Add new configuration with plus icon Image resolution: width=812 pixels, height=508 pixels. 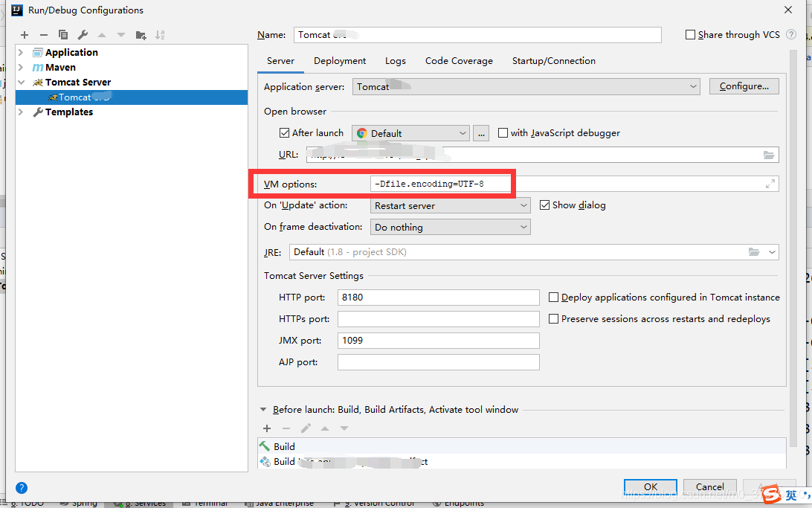[25, 35]
